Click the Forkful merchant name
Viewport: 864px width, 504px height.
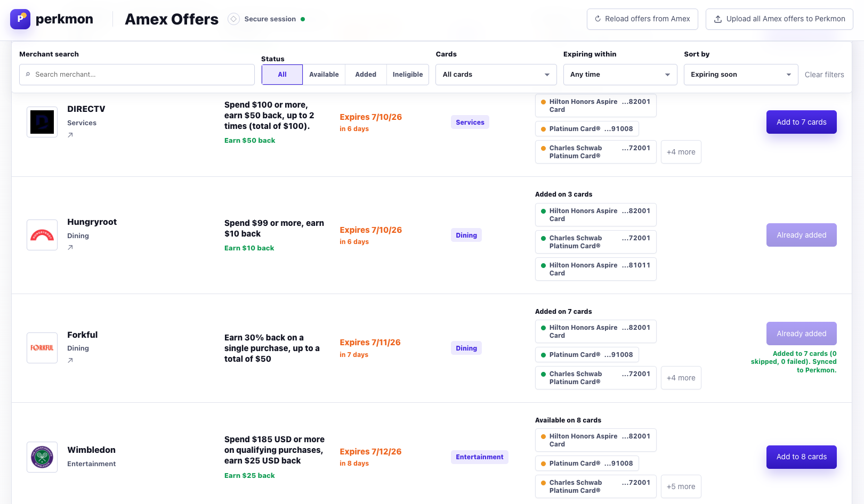82,335
